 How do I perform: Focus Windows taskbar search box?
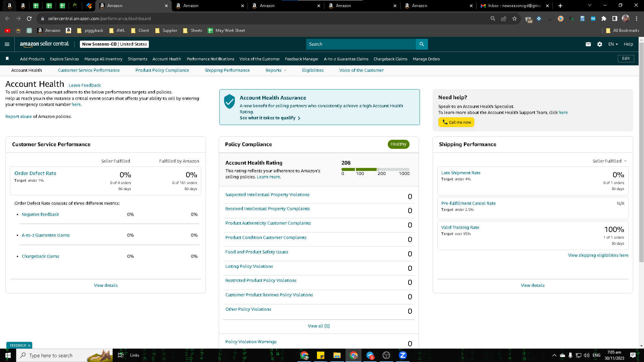(64, 355)
